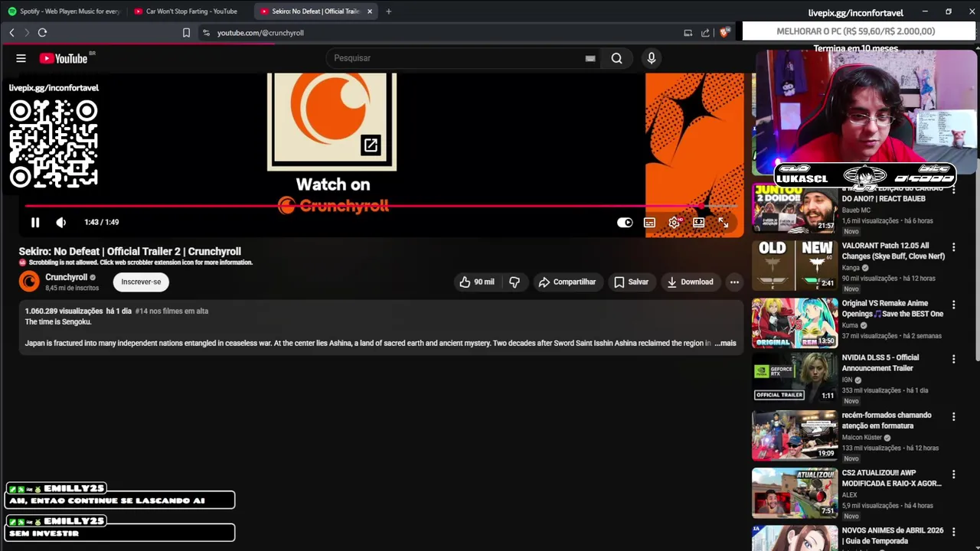Open the cast/media icon in address bar
Screen dimensions: 980x551
(688, 33)
